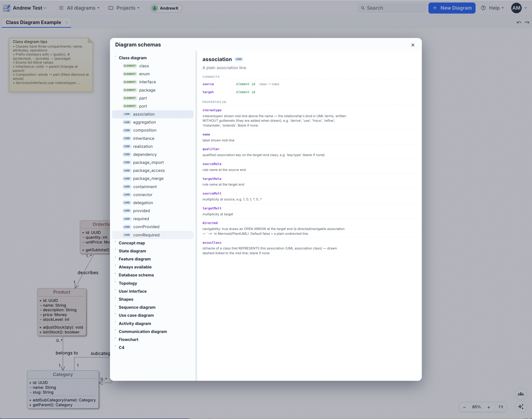Select the package_access link schema

[x=153, y=170]
